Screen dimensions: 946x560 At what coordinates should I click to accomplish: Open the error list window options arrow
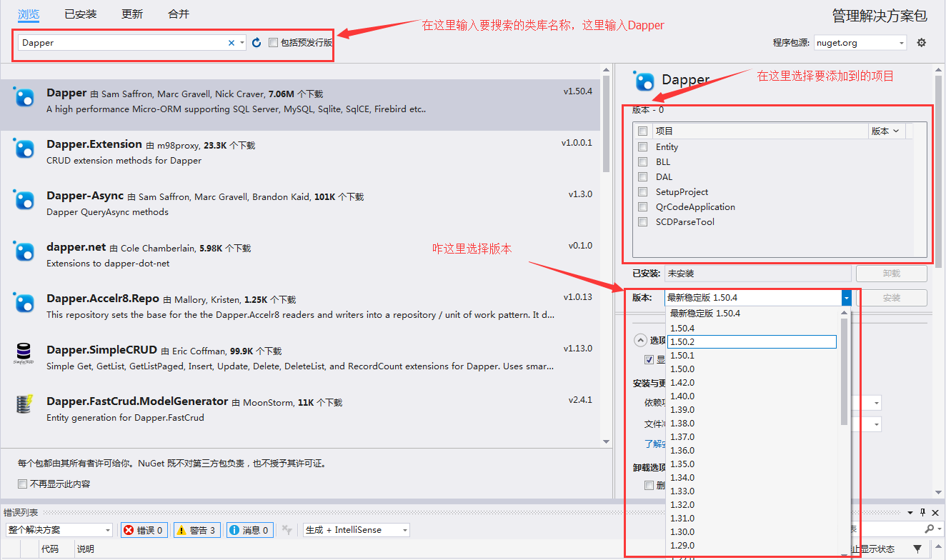(910, 512)
